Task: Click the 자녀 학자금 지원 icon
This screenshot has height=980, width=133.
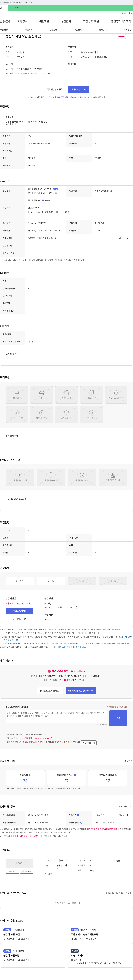Action: click(116, 395)
